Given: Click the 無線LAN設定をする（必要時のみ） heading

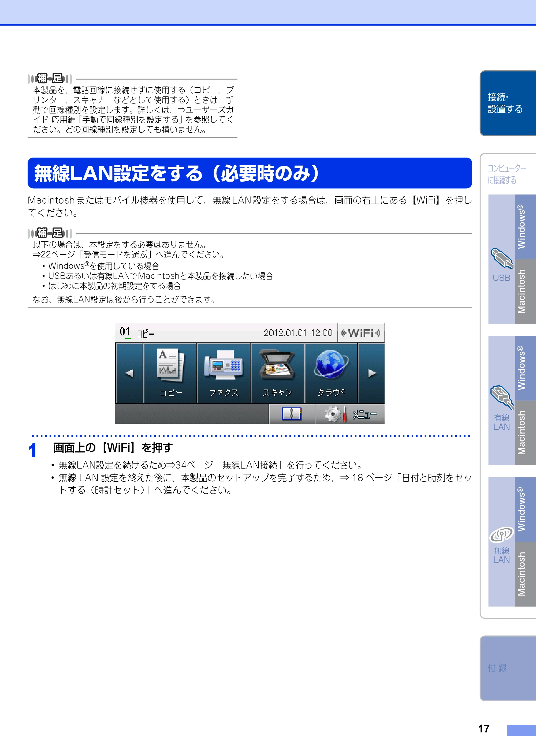Looking at the screenshot, I should [250, 173].
